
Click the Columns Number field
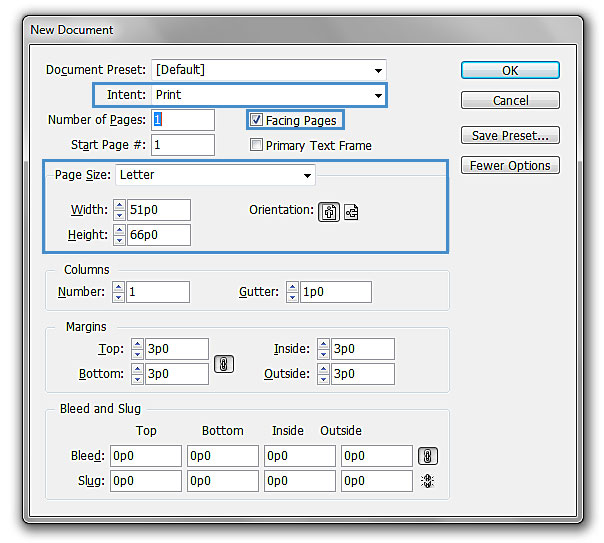click(158, 292)
